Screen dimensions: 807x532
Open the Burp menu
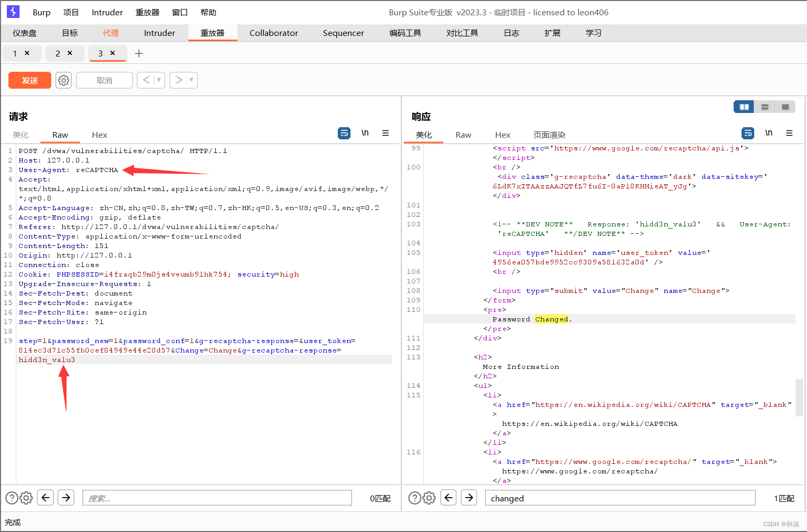[42, 12]
